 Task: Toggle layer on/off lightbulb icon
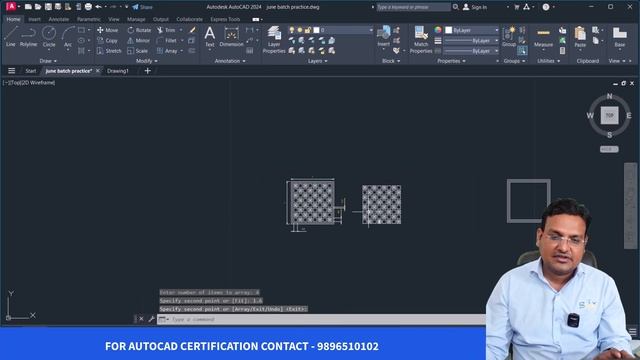click(x=291, y=30)
